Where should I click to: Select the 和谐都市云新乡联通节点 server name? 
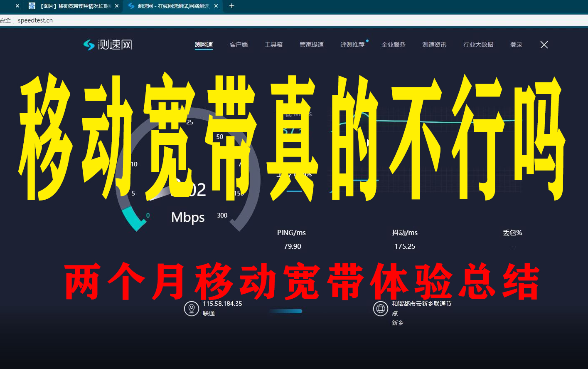[x=421, y=308]
